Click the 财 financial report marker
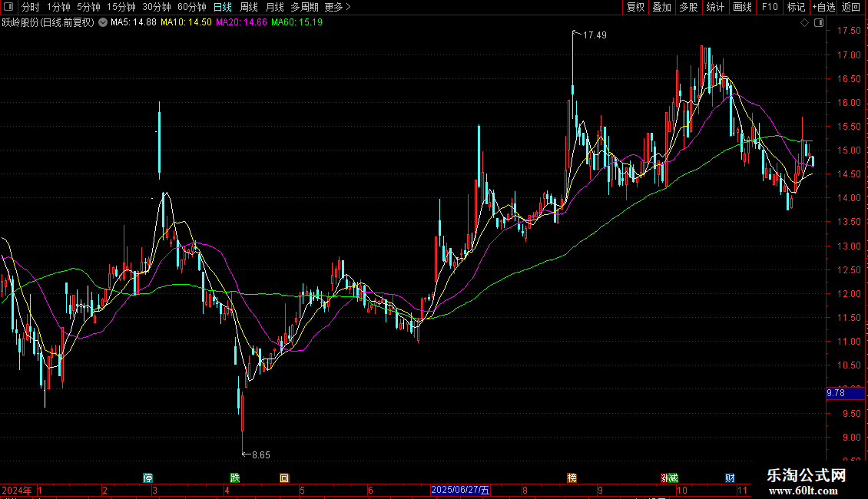Screen dimensions: 868x499 point(730,478)
